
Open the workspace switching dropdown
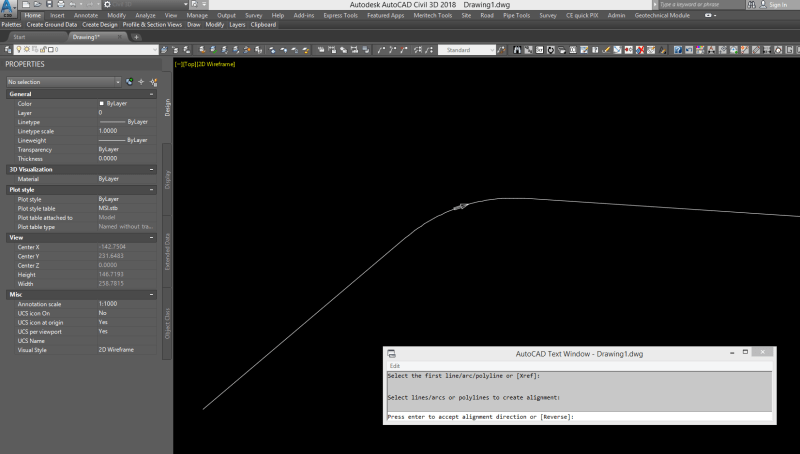tap(185, 5)
